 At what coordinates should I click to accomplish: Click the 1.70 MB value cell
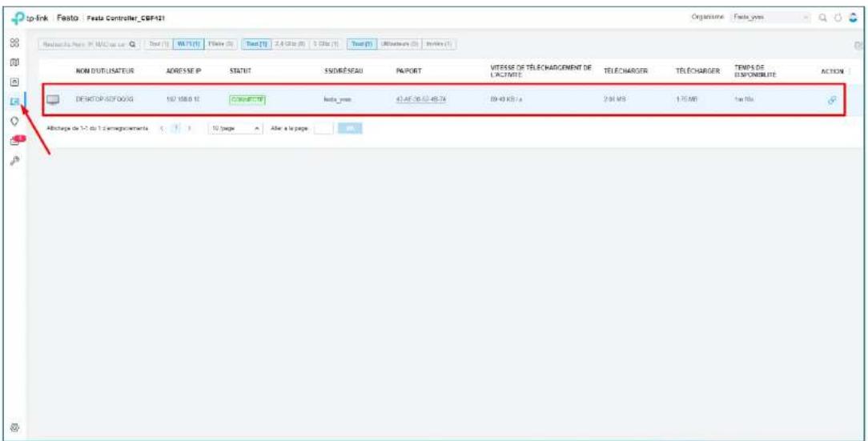[x=686, y=100]
